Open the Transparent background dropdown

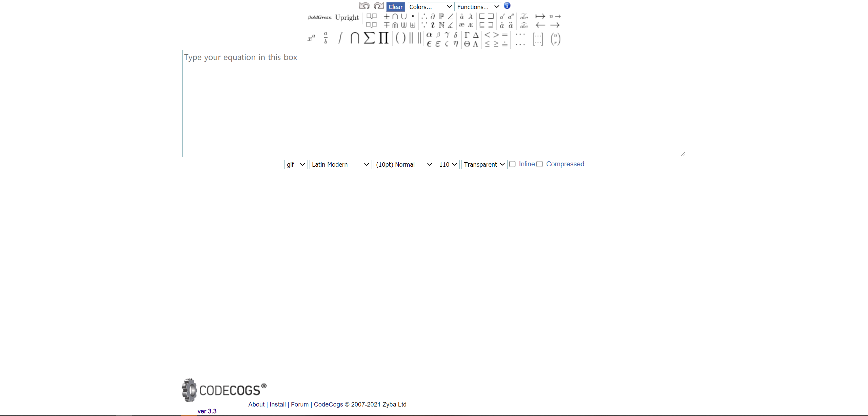(484, 165)
